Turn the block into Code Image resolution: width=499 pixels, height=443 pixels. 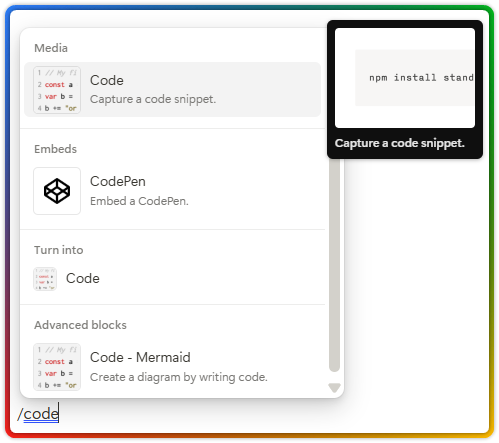172,279
